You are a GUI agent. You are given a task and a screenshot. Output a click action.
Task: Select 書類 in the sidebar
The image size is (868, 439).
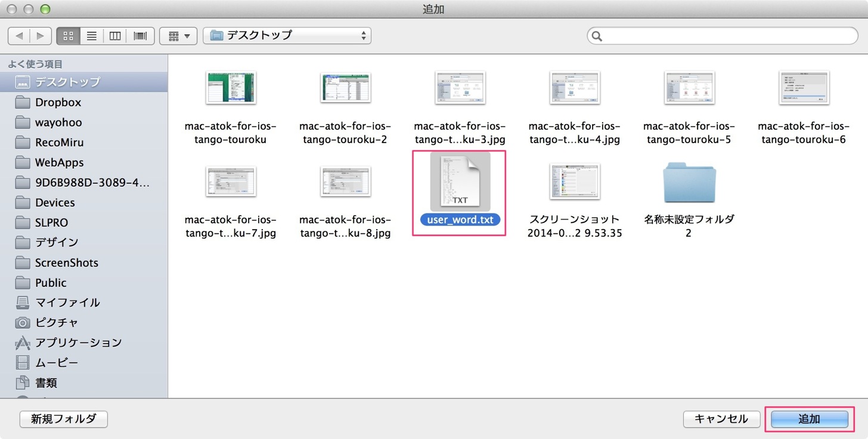[83, 383]
